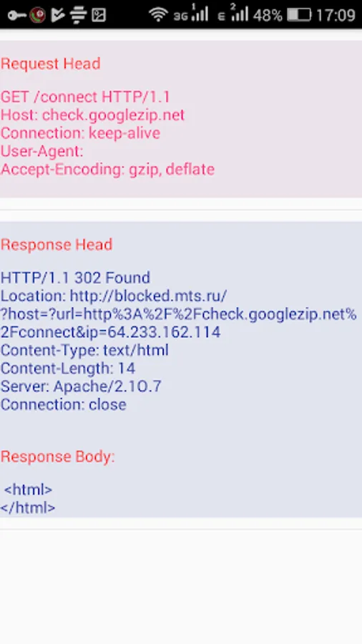362x644 pixels.
Task: Tap the VPN key icon in status bar
Action: tap(16, 16)
